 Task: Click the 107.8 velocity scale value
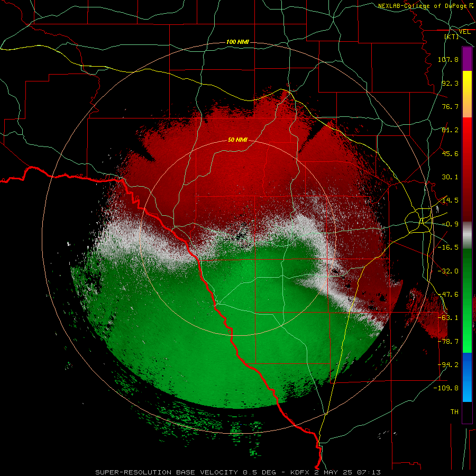click(x=448, y=59)
